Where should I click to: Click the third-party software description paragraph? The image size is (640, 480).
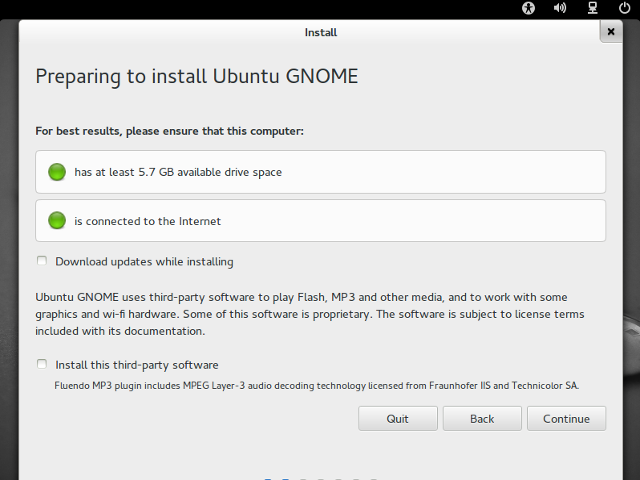click(310, 314)
